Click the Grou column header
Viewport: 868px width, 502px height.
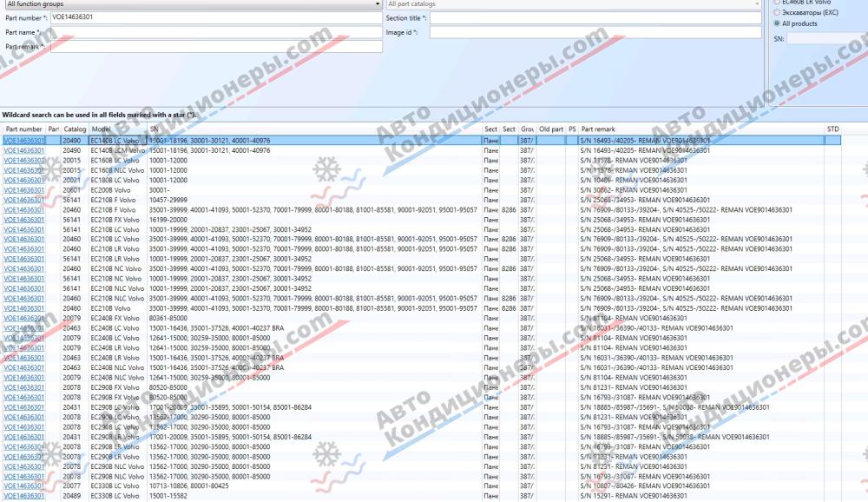tap(527, 129)
